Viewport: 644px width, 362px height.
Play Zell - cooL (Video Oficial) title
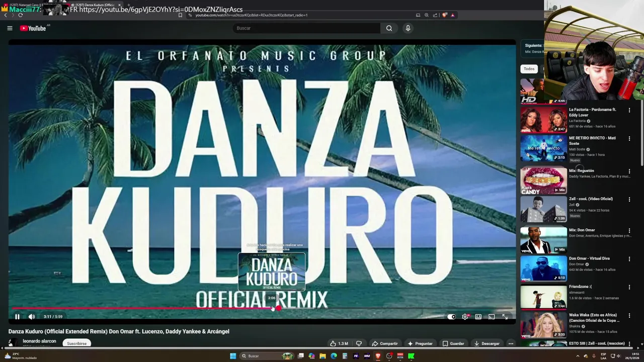pos(591,199)
